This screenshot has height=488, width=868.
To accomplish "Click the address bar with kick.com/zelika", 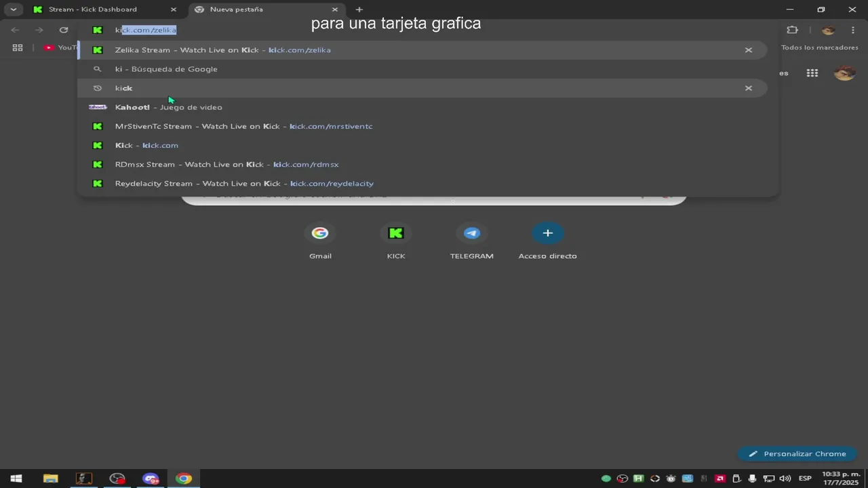I will (x=427, y=30).
